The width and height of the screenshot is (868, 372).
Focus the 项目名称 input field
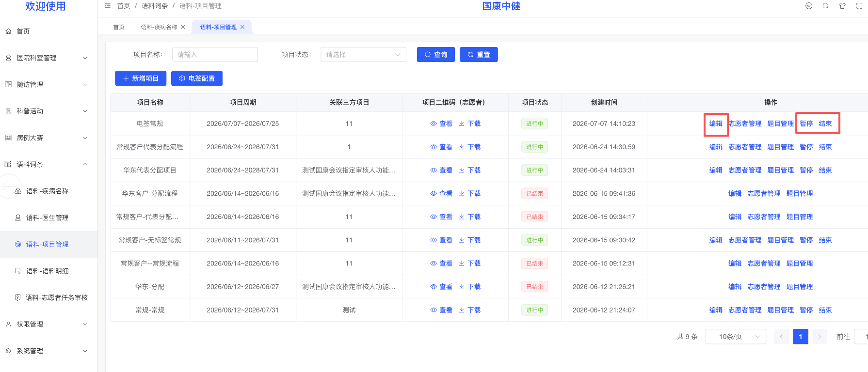coord(215,54)
